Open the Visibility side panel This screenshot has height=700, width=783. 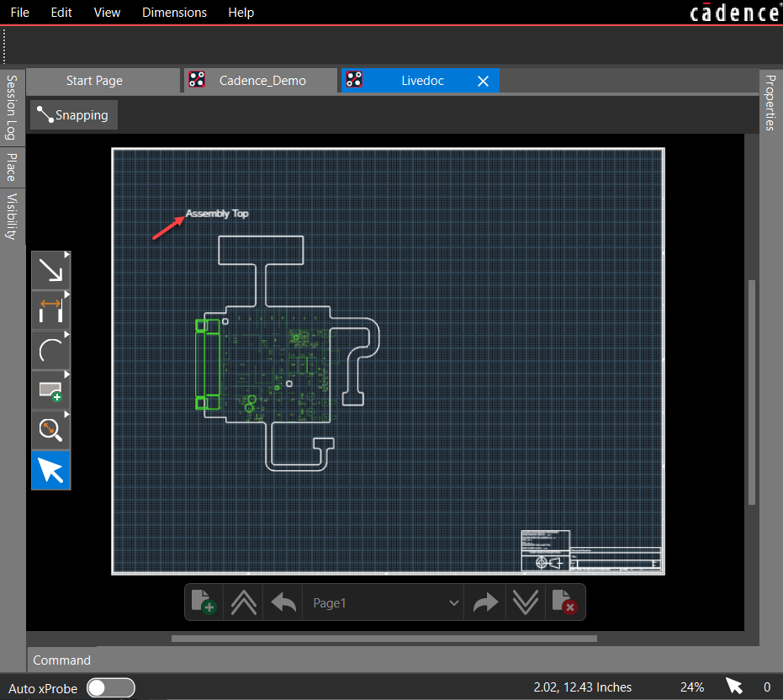click(12, 216)
